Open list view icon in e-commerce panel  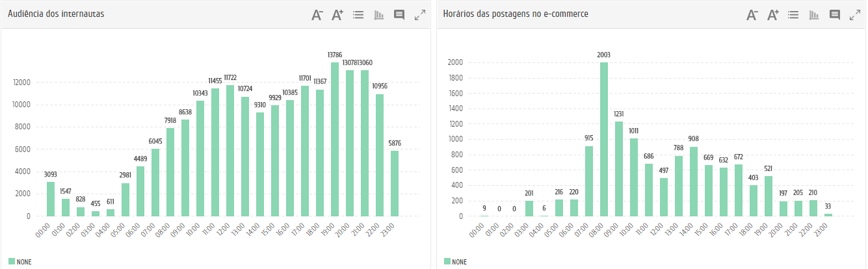coord(793,15)
